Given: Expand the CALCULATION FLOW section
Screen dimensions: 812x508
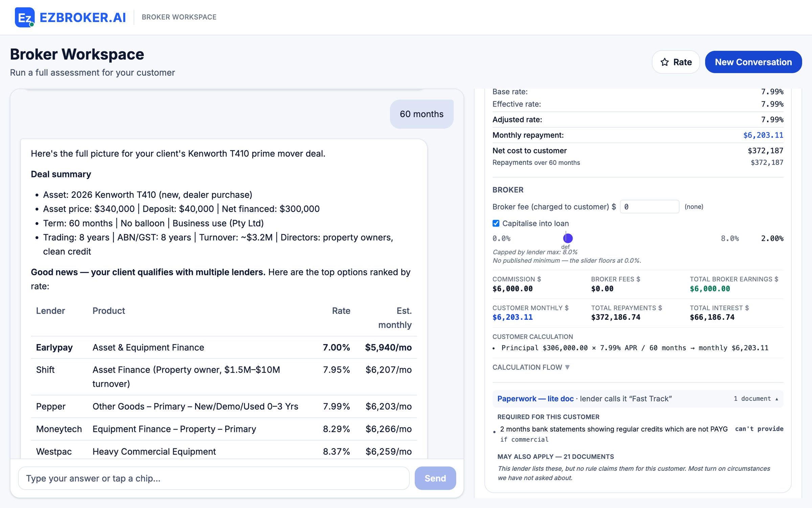Looking at the screenshot, I should 531,367.
